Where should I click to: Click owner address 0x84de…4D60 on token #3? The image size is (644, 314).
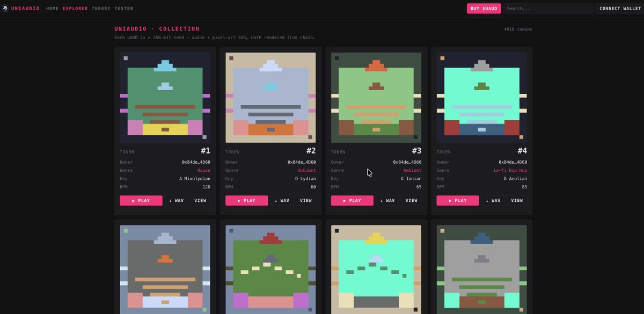pos(407,162)
